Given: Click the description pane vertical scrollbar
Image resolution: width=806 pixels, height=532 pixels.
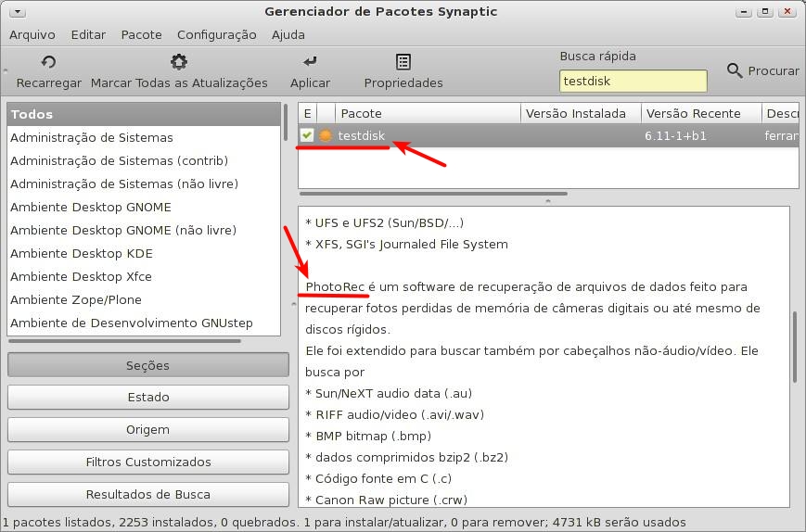Looking at the screenshot, I should (x=795, y=347).
